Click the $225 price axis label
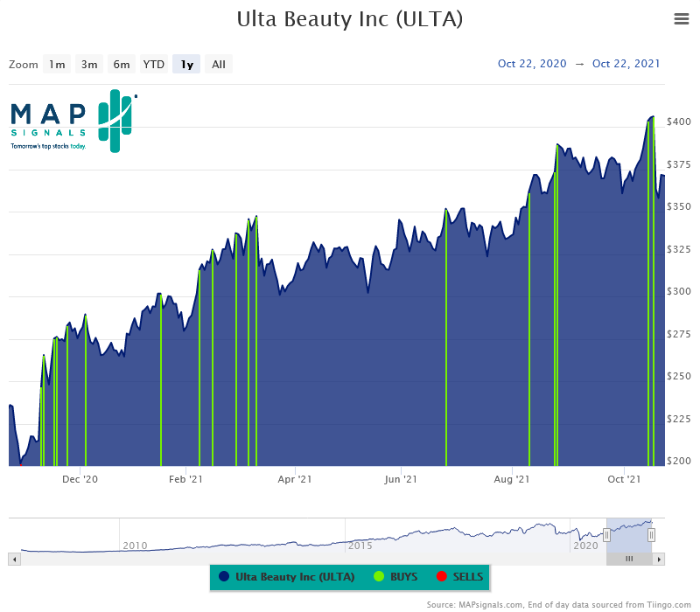The image size is (700, 612). (679, 419)
